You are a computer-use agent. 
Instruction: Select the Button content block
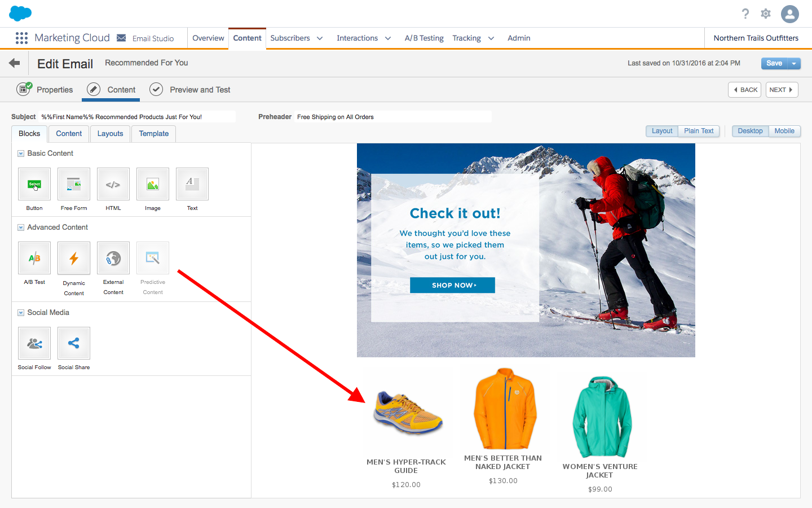(34, 184)
